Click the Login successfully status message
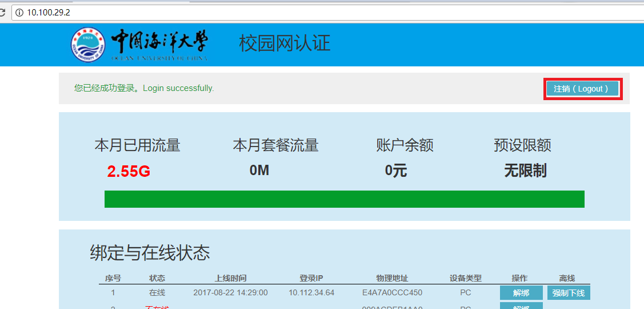 tap(144, 88)
